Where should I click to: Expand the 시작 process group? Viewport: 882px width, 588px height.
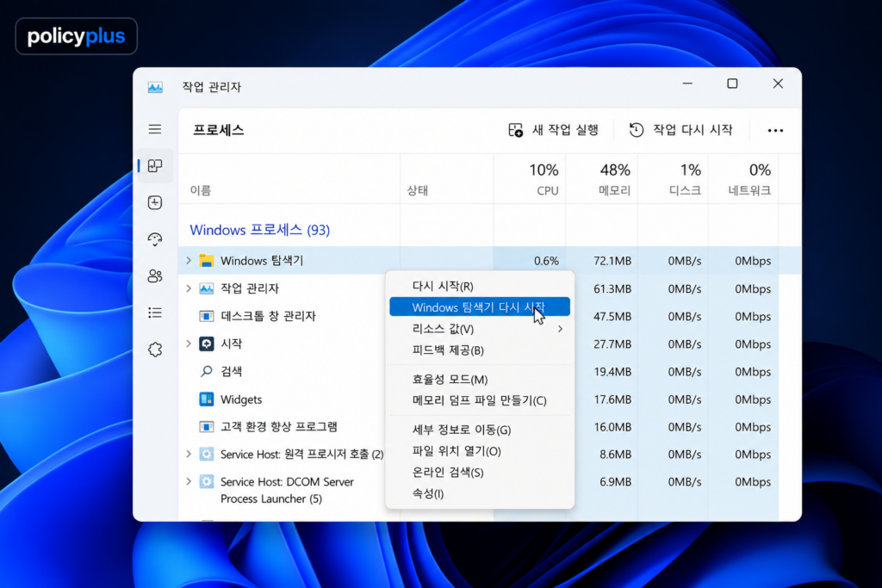pos(189,344)
